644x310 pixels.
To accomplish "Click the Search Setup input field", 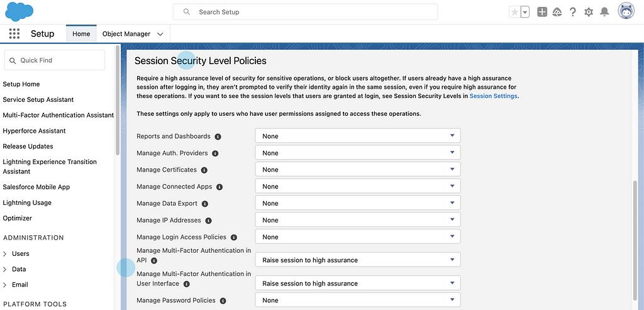I will [x=305, y=12].
